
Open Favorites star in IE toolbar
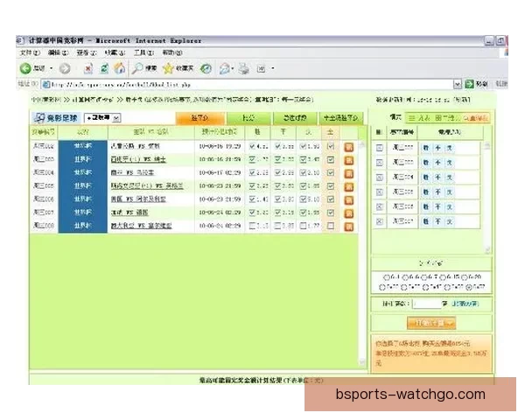pyautogui.click(x=168, y=68)
